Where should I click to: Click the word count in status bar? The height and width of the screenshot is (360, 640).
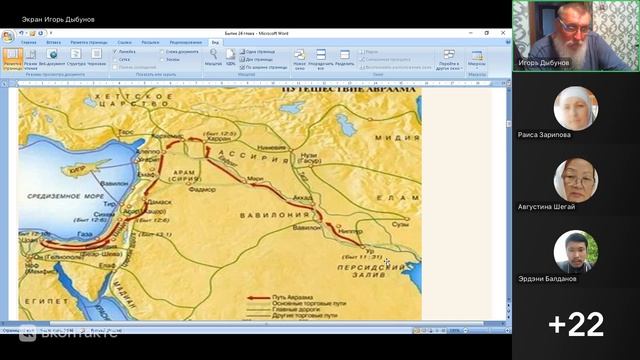(57, 331)
